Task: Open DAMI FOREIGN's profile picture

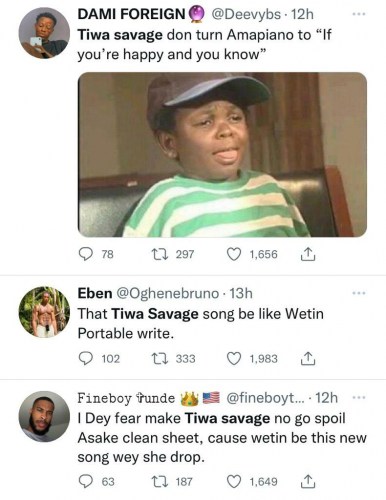Action: pyautogui.click(x=44, y=33)
